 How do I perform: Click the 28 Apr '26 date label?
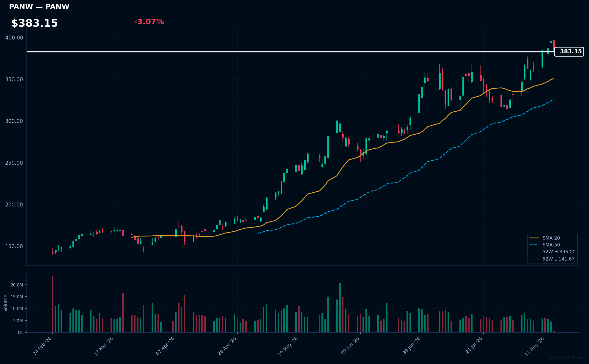point(227,346)
